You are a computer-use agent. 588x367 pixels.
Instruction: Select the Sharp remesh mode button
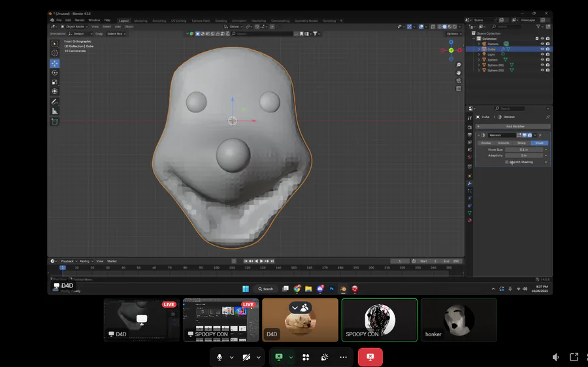tap(521, 142)
